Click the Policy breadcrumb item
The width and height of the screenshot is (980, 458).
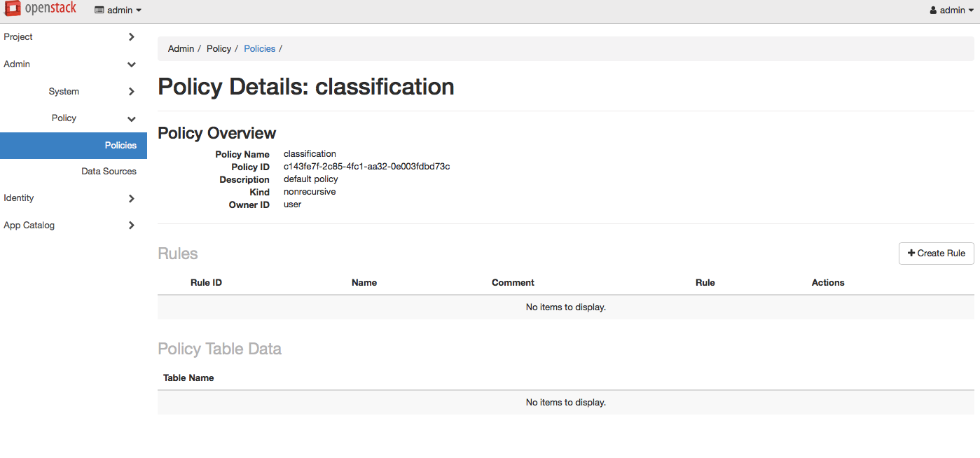[219, 49]
